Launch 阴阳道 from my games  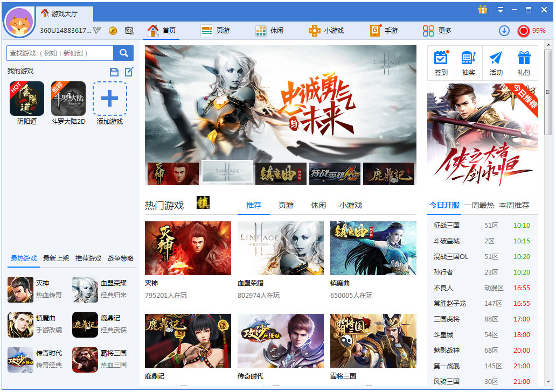coord(27,99)
